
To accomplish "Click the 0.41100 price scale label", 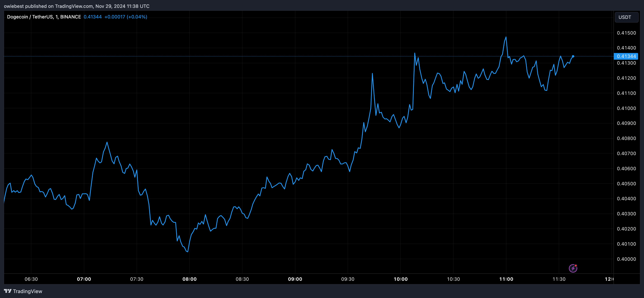I will [x=626, y=93].
